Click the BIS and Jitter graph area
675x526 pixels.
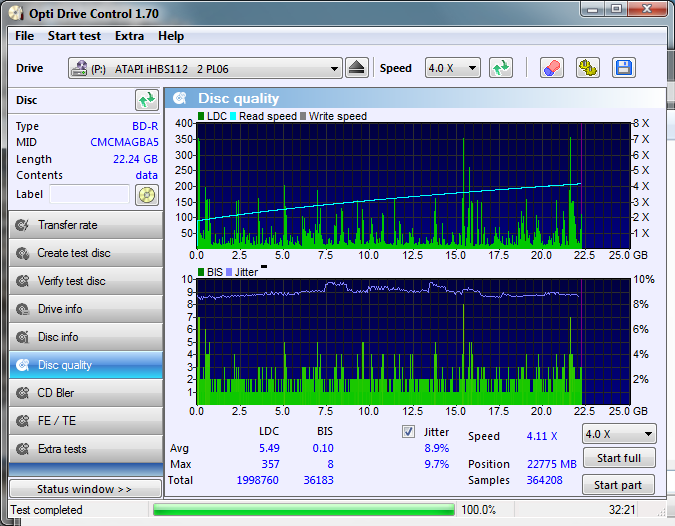click(x=413, y=342)
